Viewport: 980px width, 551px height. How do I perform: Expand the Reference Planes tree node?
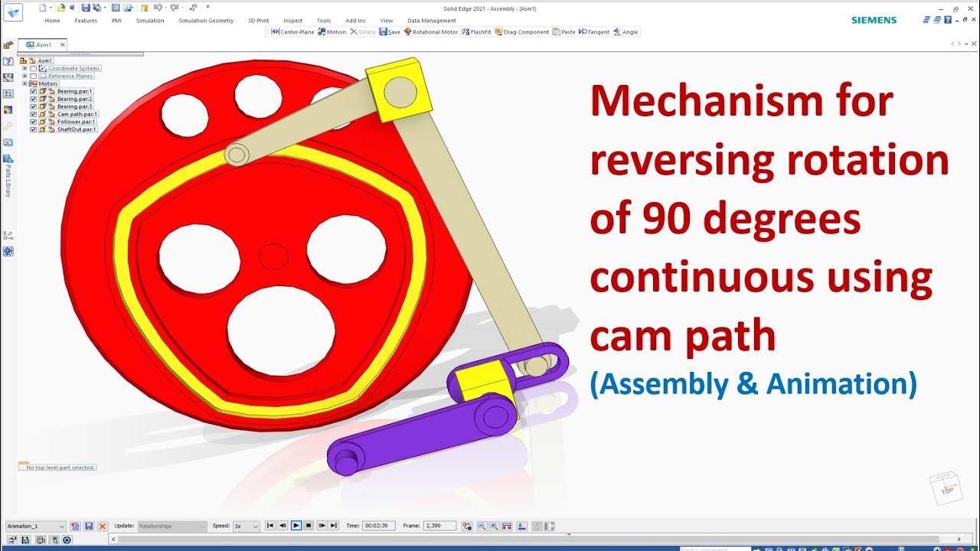coord(24,76)
